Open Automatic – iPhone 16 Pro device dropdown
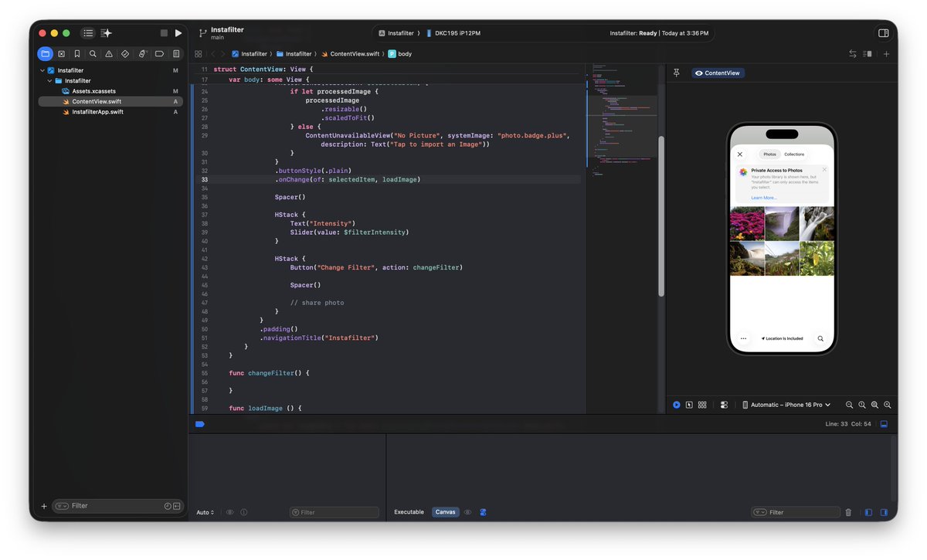 pyautogui.click(x=786, y=405)
